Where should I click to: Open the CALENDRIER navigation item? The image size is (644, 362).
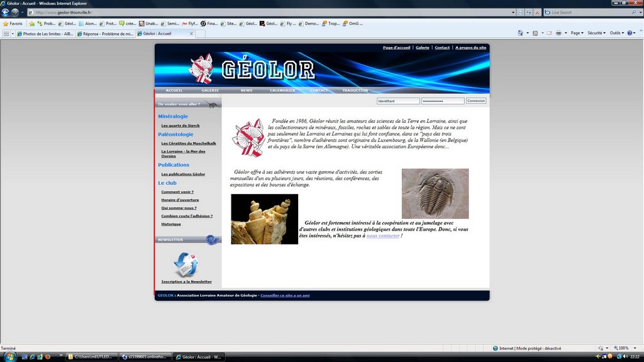click(282, 90)
